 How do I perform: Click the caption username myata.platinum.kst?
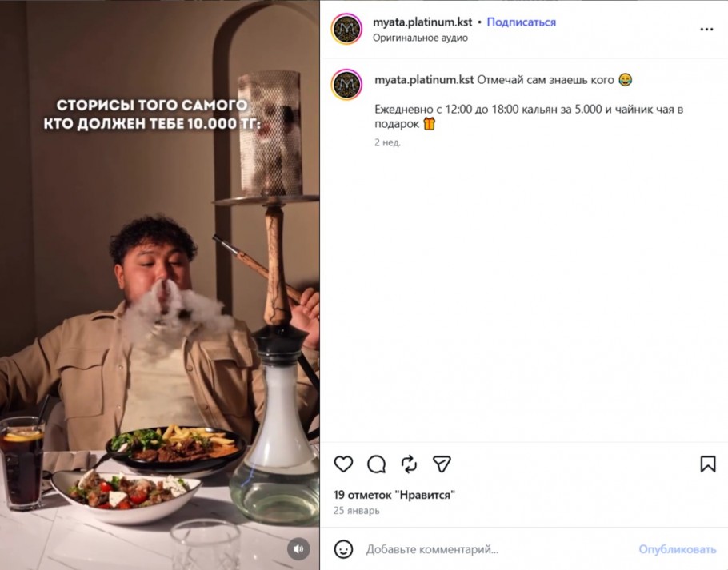click(424, 80)
